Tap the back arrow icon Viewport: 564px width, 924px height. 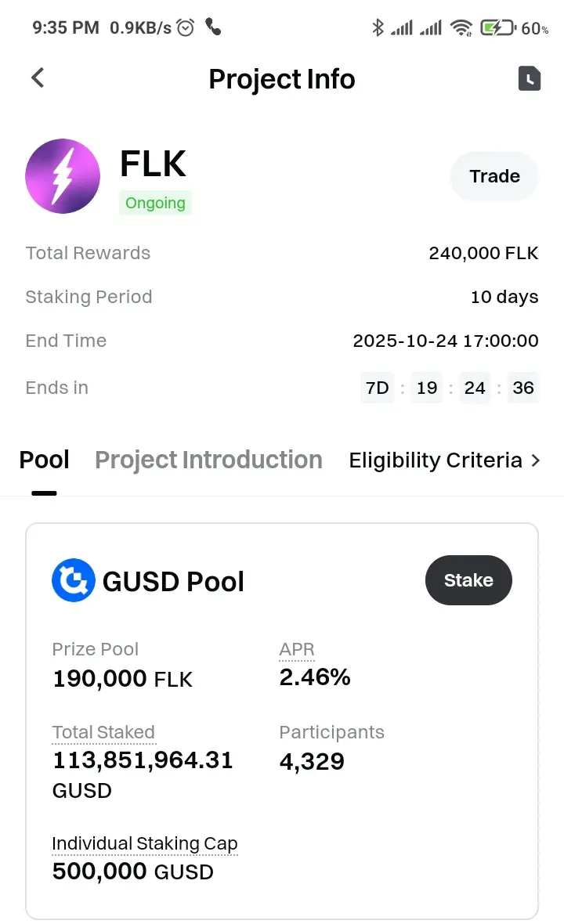click(38, 78)
